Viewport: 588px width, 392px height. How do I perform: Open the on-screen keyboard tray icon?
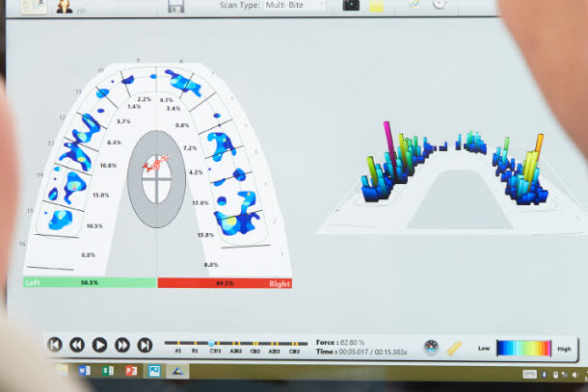(x=529, y=374)
